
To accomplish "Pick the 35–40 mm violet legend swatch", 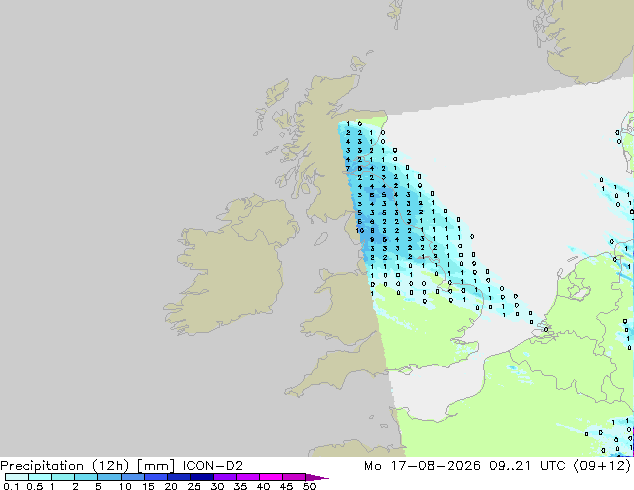I will pyautogui.click(x=247, y=477).
